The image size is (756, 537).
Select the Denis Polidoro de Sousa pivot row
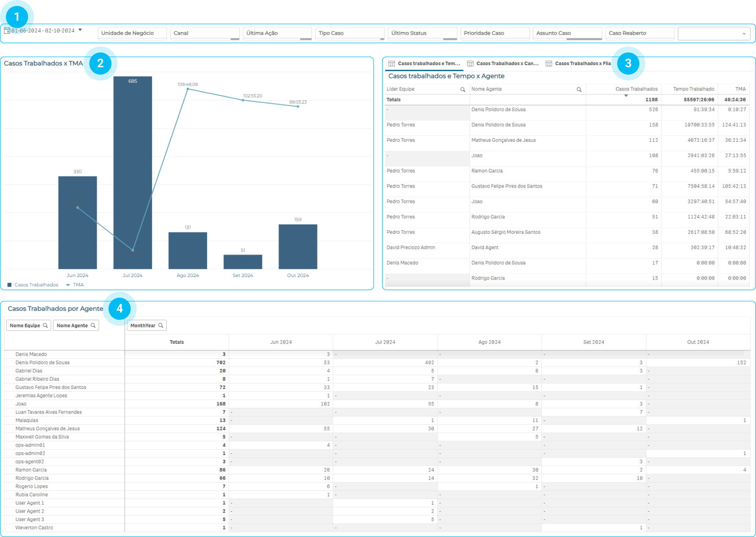click(42, 362)
